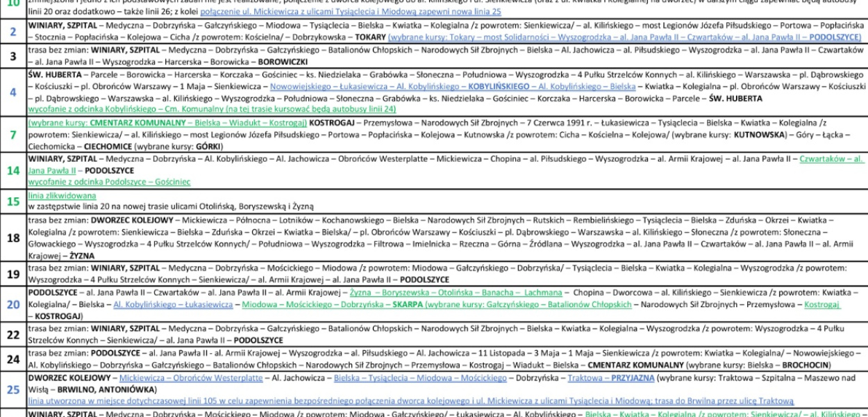Click line number 4 in the table
Viewport: 868px width, 417px height.
point(13,92)
